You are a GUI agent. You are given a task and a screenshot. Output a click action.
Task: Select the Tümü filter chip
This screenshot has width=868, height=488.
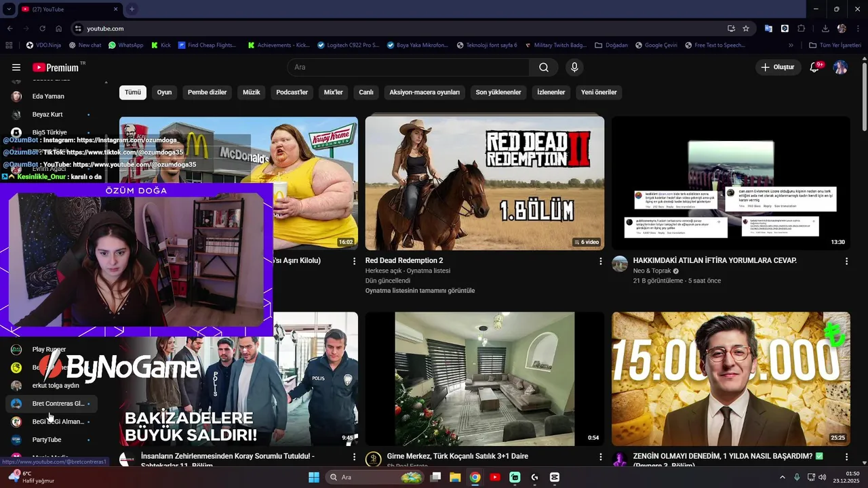pyautogui.click(x=133, y=92)
